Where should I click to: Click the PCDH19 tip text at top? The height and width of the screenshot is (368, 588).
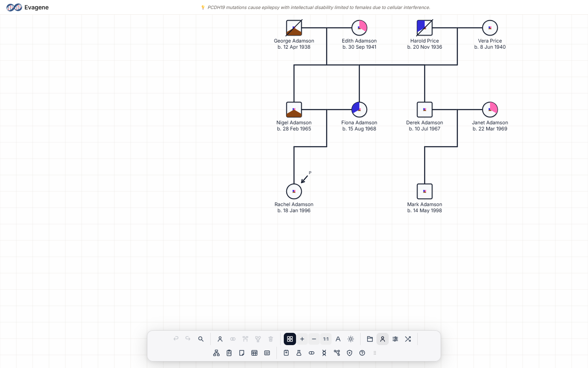pyautogui.click(x=318, y=7)
